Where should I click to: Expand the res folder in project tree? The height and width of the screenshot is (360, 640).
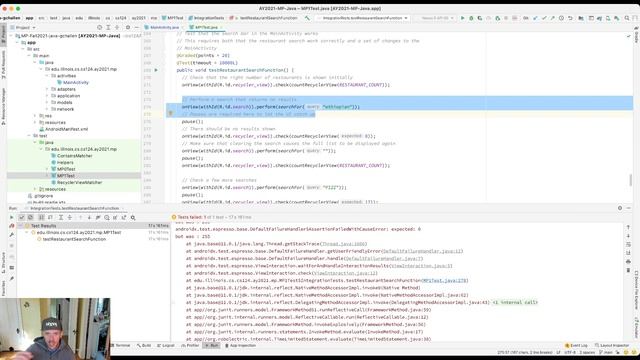35,116
